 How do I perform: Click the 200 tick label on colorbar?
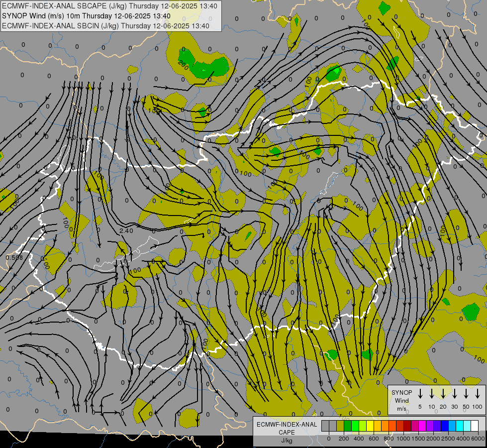point(344,439)
